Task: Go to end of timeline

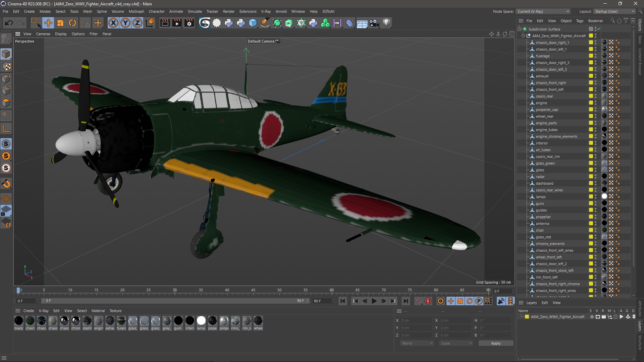Action: (x=406, y=301)
